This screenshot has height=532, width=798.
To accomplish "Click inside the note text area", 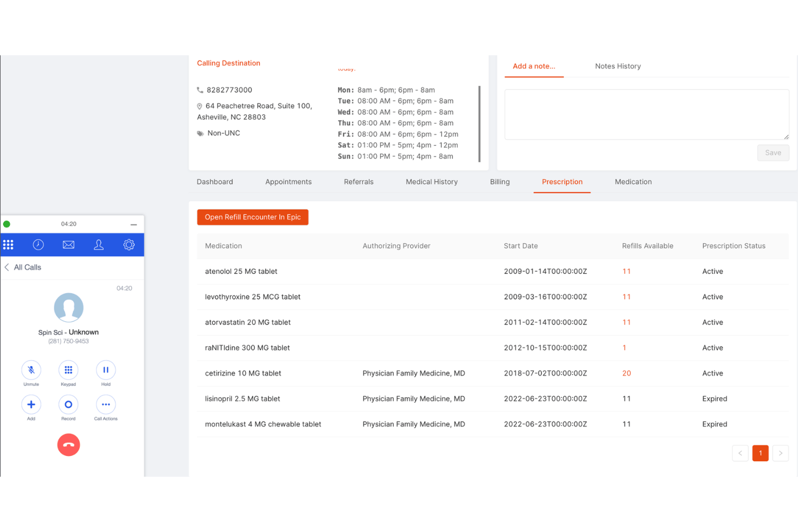I will [646, 114].
